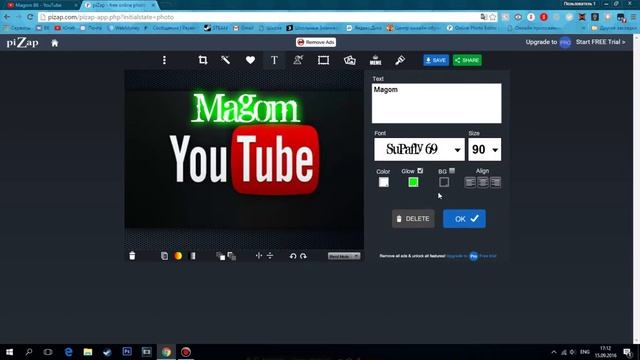The height and width of the screenshot is (360, 640).
Task: Click Start FREE Trial link
Action: coord(600,42)
